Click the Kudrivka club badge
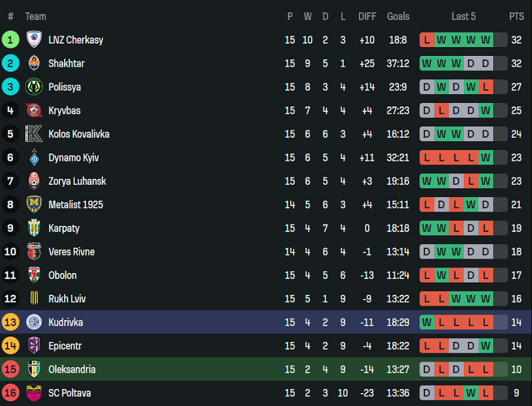This screenshot has height=406, width=532. (34, 322)
